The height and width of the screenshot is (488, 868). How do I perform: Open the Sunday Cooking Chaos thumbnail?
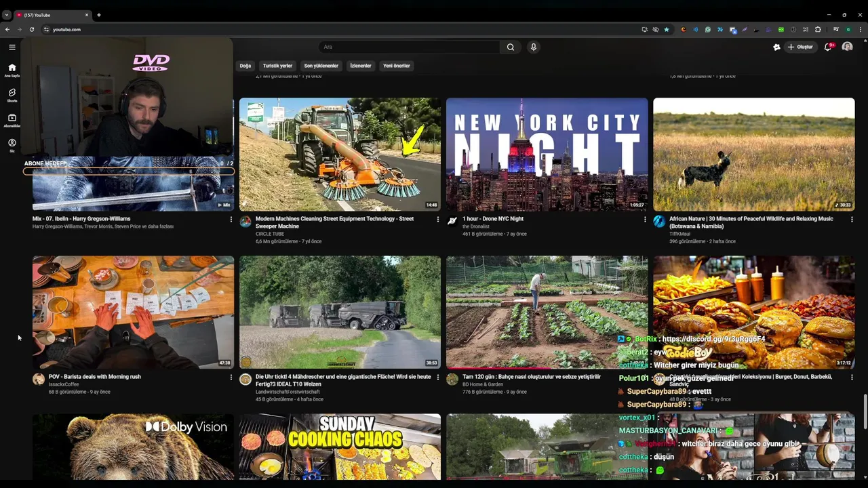pos(340,447)
